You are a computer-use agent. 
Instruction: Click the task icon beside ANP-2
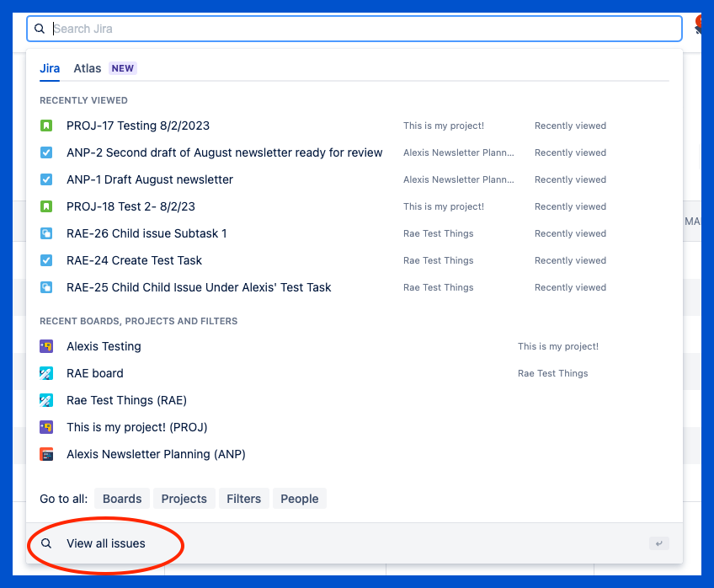[x=46, y=152]
